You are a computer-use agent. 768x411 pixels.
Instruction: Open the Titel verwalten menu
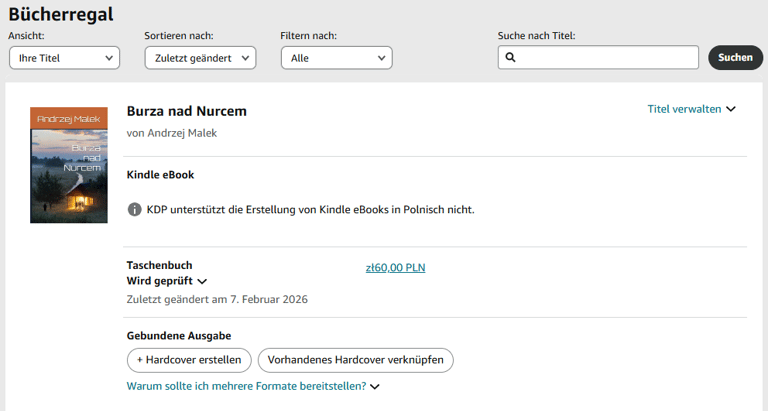[691, 109]
